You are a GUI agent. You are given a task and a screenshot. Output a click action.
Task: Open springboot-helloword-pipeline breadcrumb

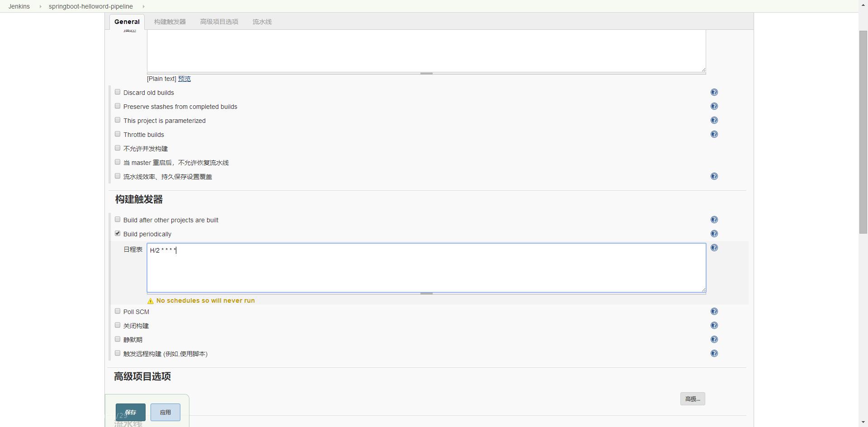[x=91, y=6]
